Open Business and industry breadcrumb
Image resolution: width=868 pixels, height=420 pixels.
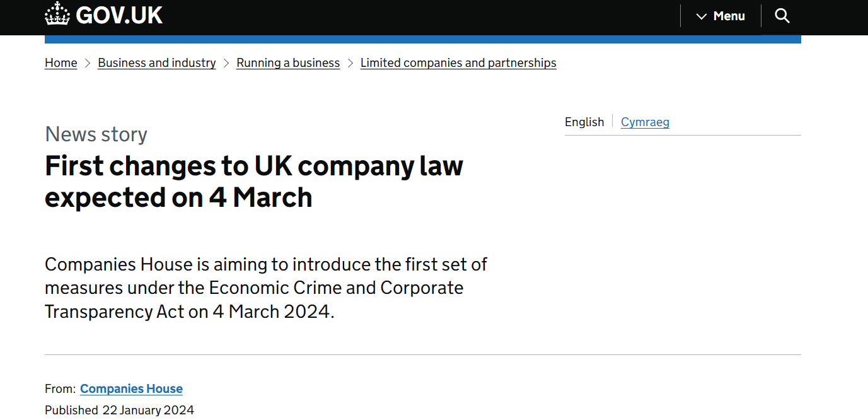157,63
